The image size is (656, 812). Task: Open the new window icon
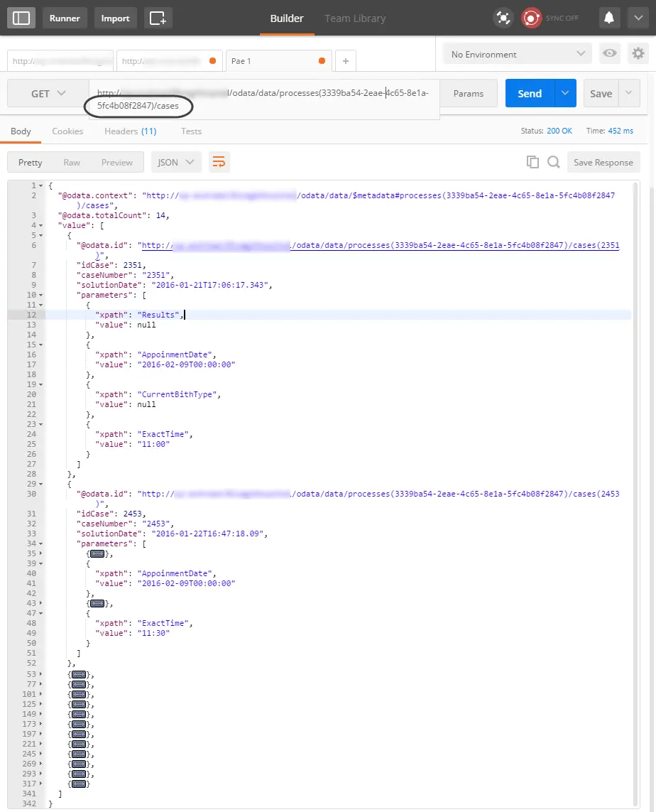[x=158, y=18]
